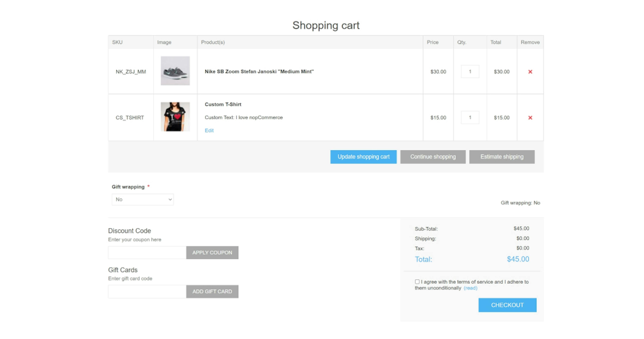Image resolution: width=644 pixels, height=339 pixels.
Task: Enable gift wrapping option
Action: [143, 199]
